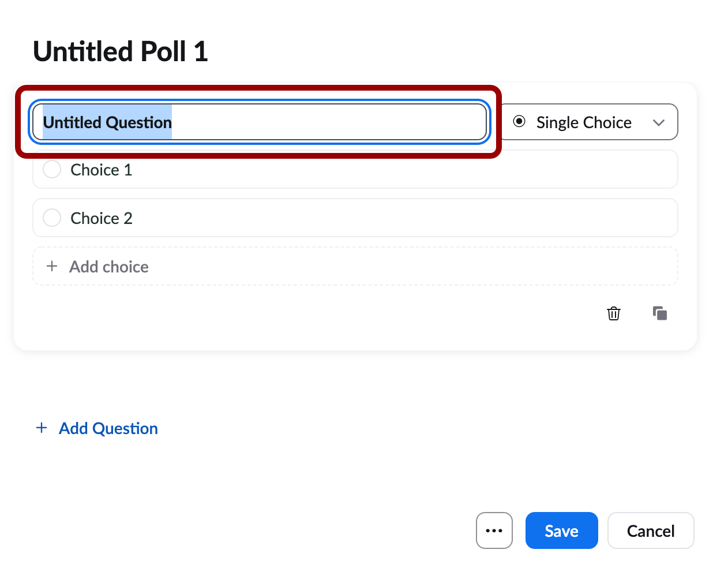Image resolution: width=728 pixels, height=583 pixels.
Task: Click the trash can to remove this question
Action: 614,313
